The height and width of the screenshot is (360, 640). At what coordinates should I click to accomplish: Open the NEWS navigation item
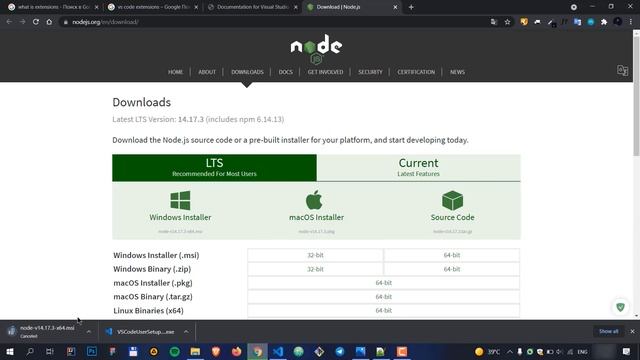click(457, 72)
